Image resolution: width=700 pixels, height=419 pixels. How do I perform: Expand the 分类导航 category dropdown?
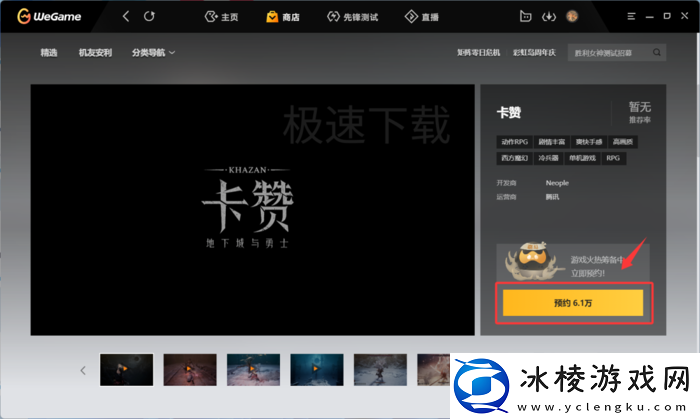153,53
